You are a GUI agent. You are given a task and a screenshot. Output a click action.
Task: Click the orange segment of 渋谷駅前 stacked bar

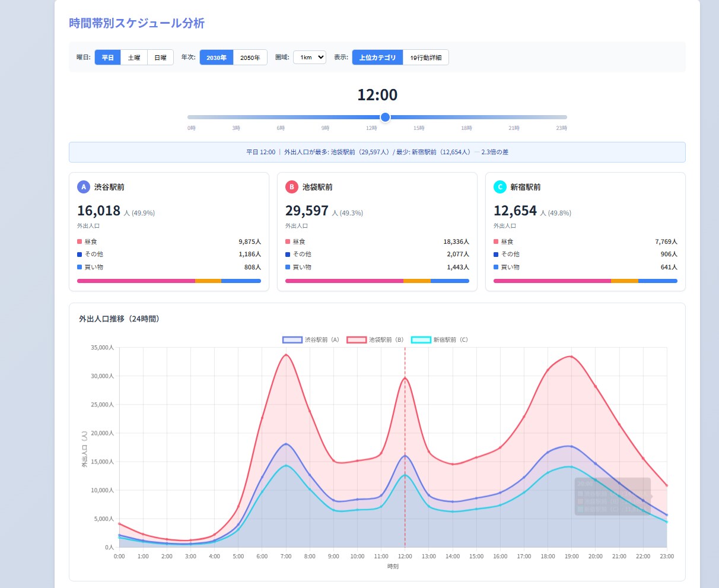(208, 281)
